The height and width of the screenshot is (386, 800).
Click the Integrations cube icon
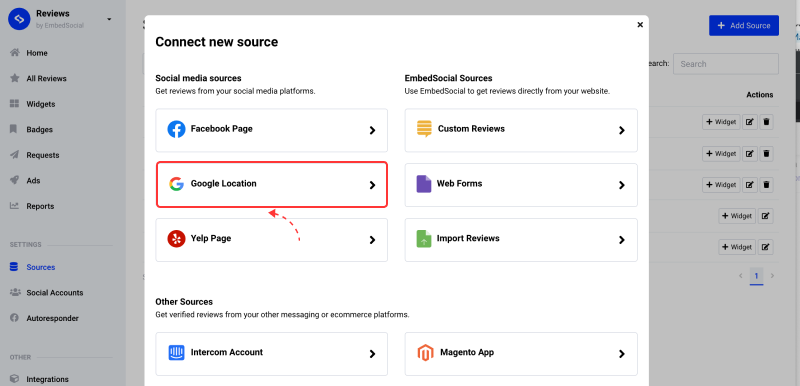[14, 379]
